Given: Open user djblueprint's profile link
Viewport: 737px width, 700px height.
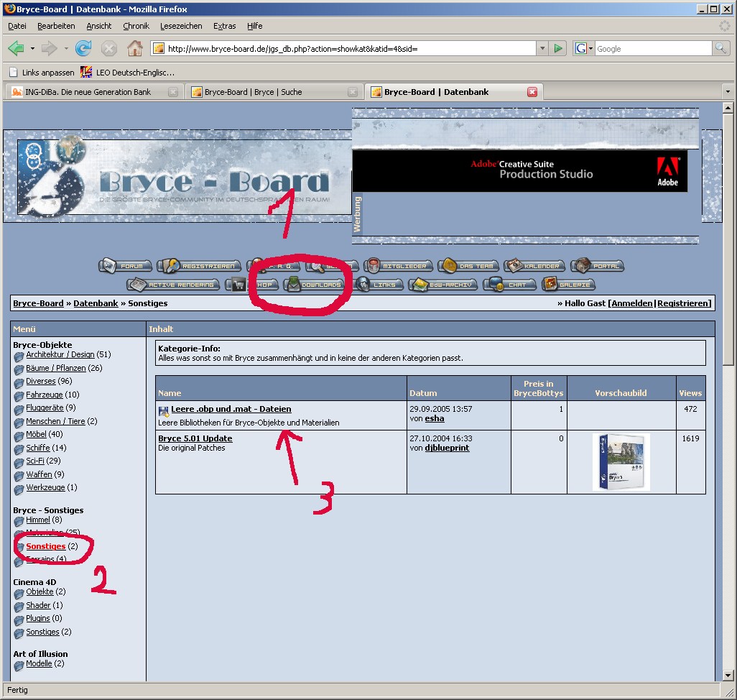Looking at the screenshot, I should click(x=447, y=448).
